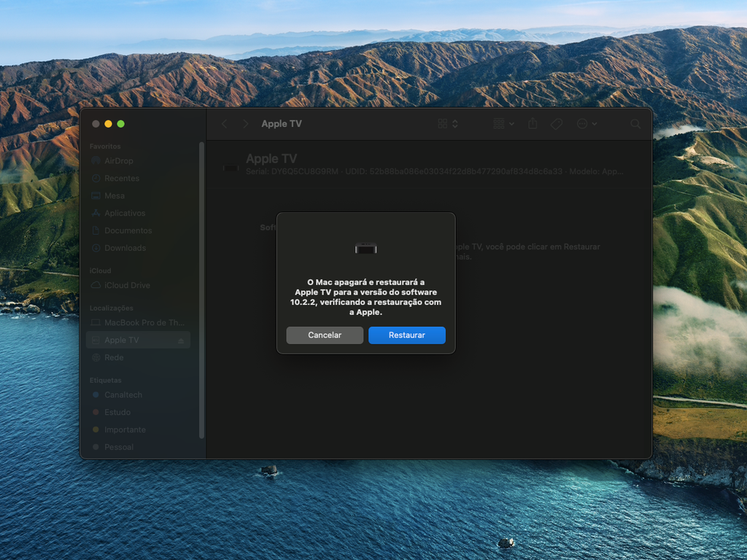The height and width of the screenshot is (560, 747).
Task: Click the Apple TV device name heading
Action: coord(271,158)
